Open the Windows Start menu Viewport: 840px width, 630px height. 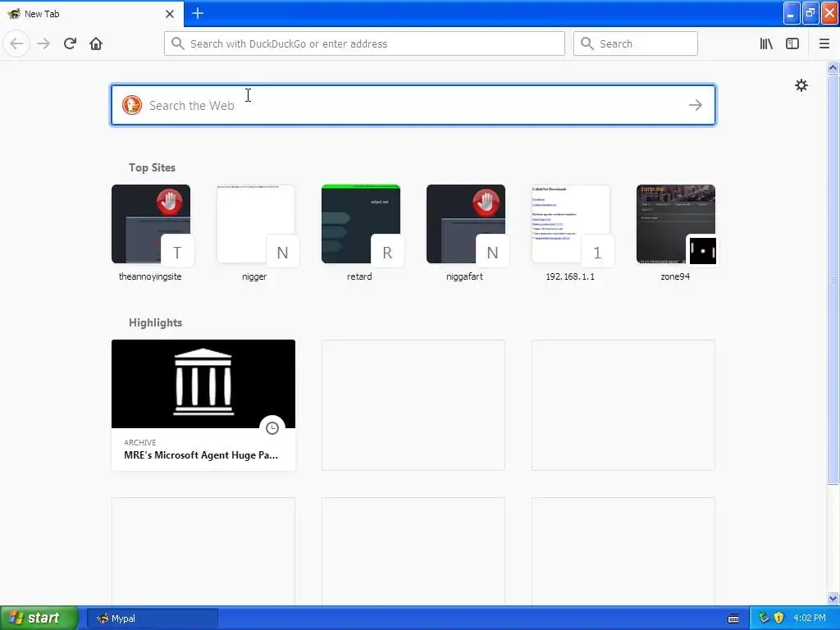coord(39,619)
